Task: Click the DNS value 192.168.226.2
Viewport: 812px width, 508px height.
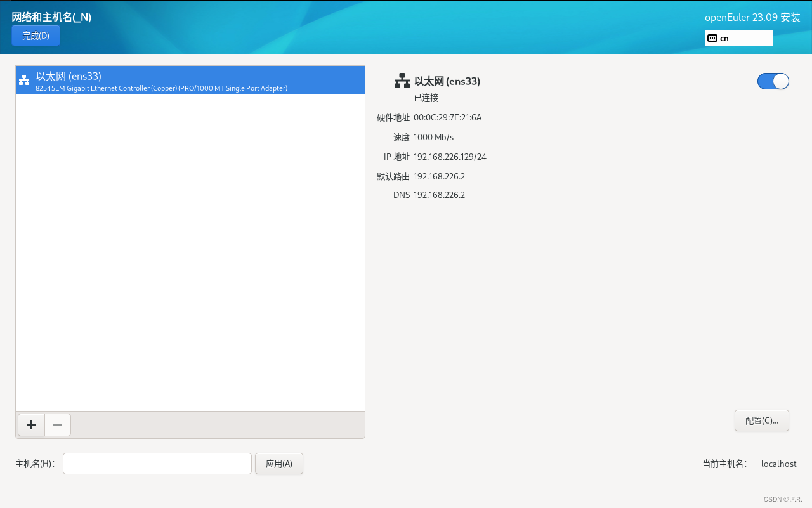Action: [439, 195]
